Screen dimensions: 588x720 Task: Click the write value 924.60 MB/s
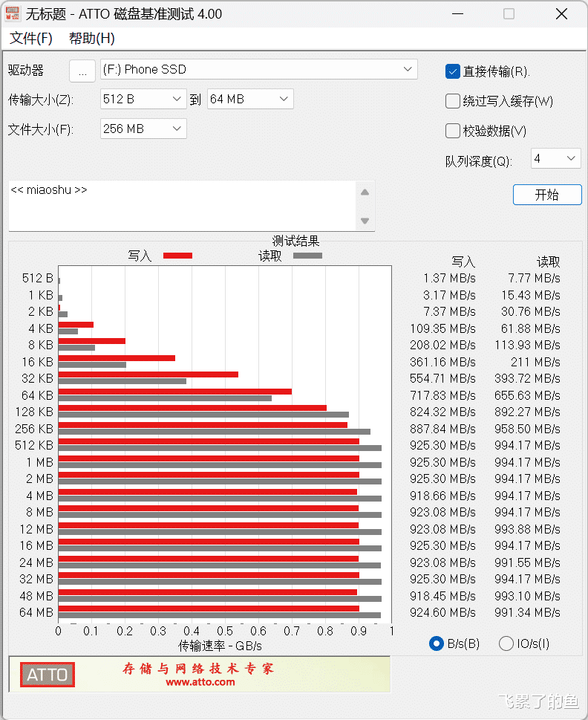(442, 612)
